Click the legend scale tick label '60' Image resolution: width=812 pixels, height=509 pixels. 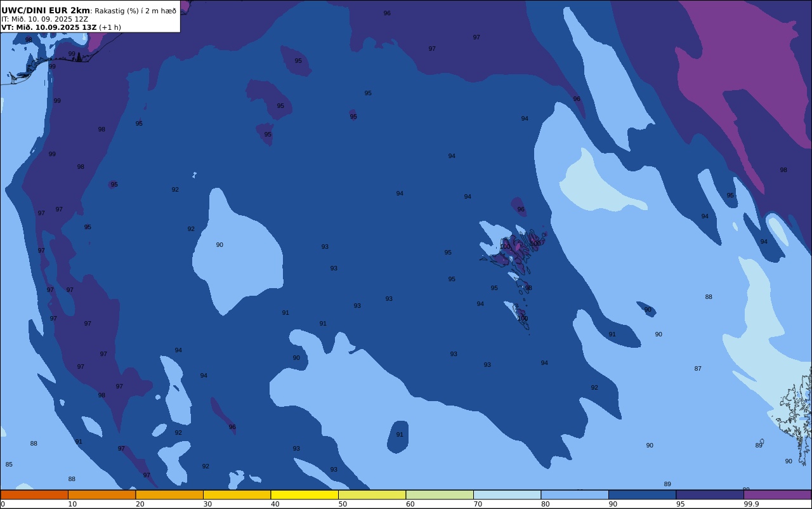(410, 504)
